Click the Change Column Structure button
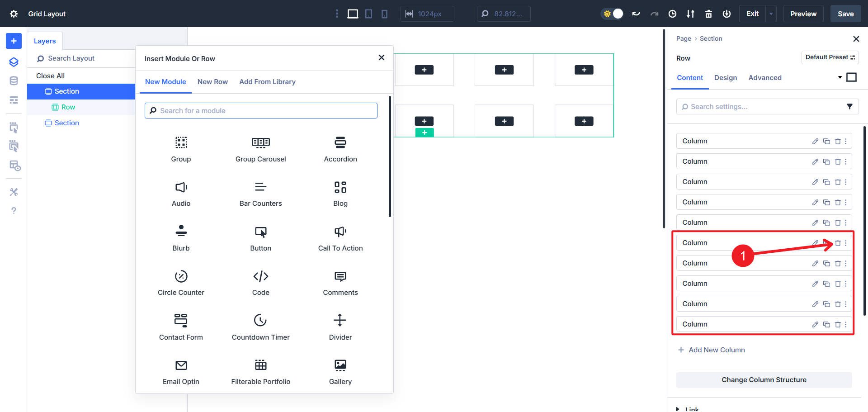Viewport: 868px width, 412px height. point(764,380)
